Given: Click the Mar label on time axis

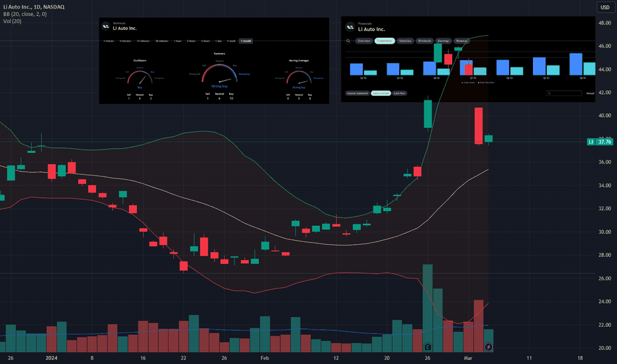Looking at the screenshot, I should [x=468, y=357].
